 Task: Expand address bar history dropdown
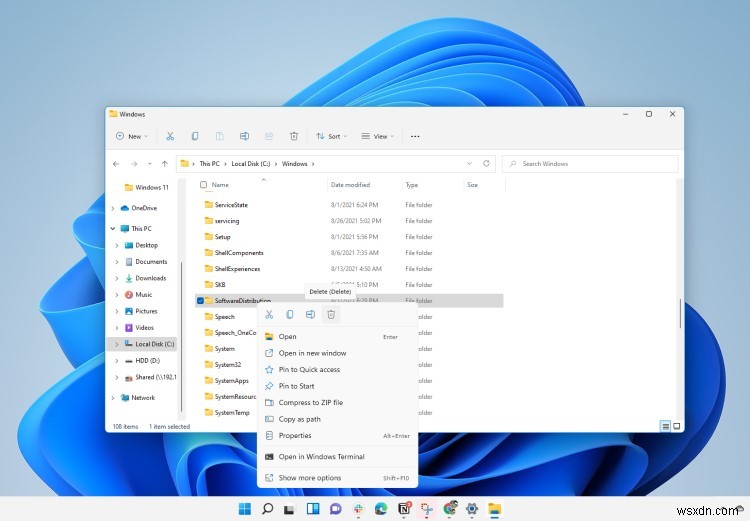tap(469, 163)
